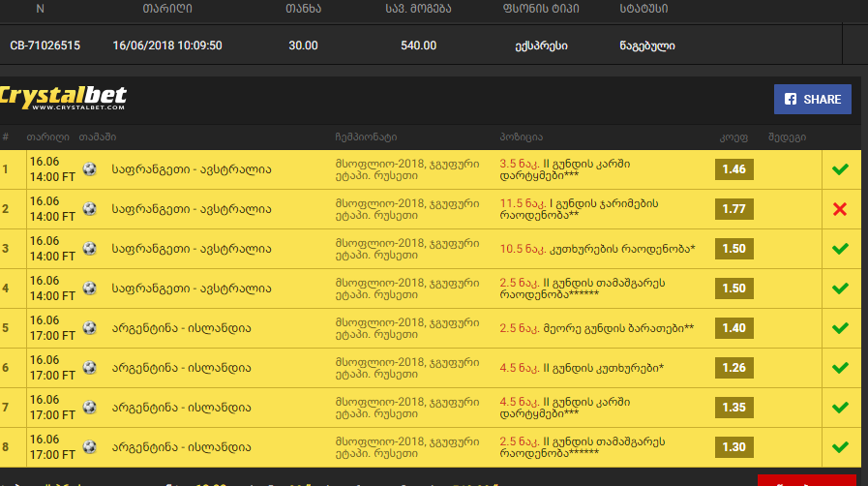Click the green checkmark in row 7

840,408
